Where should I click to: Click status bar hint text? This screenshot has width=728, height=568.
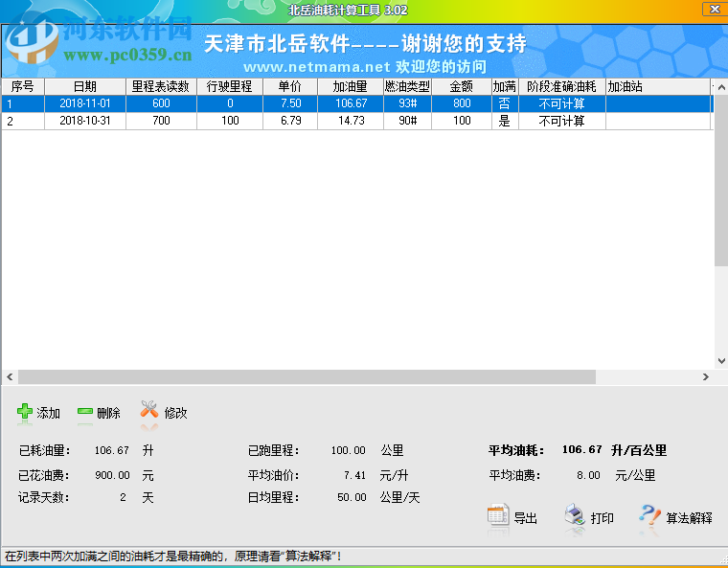tap(173, 556)
